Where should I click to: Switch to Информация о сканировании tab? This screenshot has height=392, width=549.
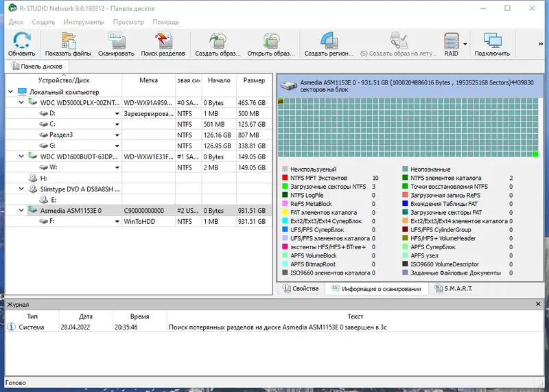coord(376,288)
